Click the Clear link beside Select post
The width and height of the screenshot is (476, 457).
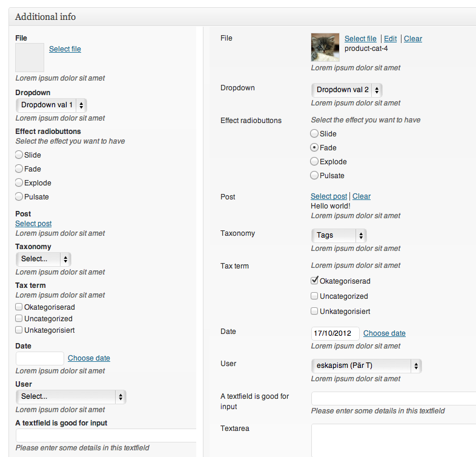(362, 196)
